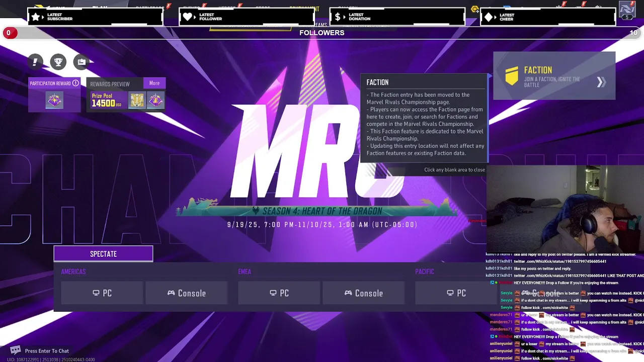Click the streamer webcam thumbnail
The height and width of the screenshot is (362, 644).
(x=565, y=209)
